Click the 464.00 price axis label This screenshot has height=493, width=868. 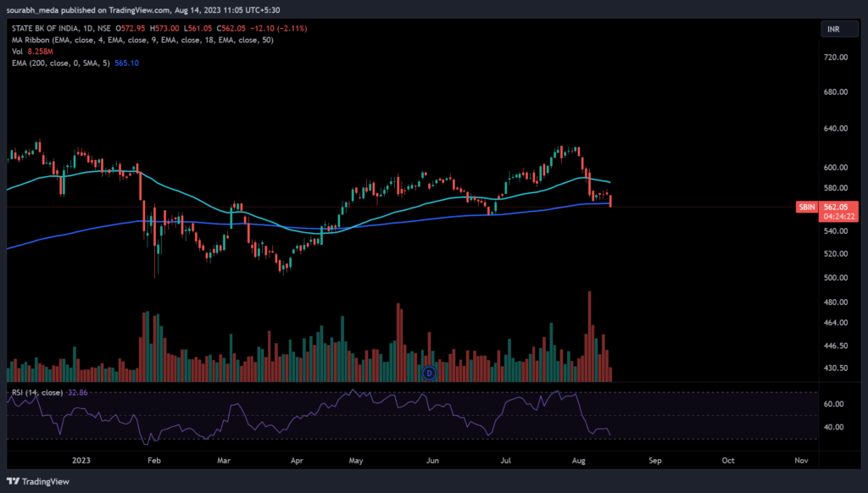point(835,323)
